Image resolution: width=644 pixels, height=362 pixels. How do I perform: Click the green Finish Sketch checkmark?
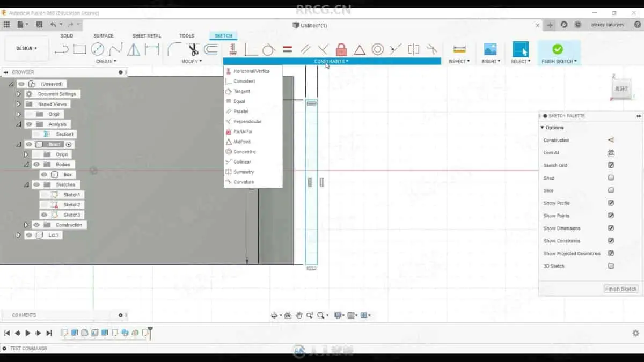tap(558, 49)
